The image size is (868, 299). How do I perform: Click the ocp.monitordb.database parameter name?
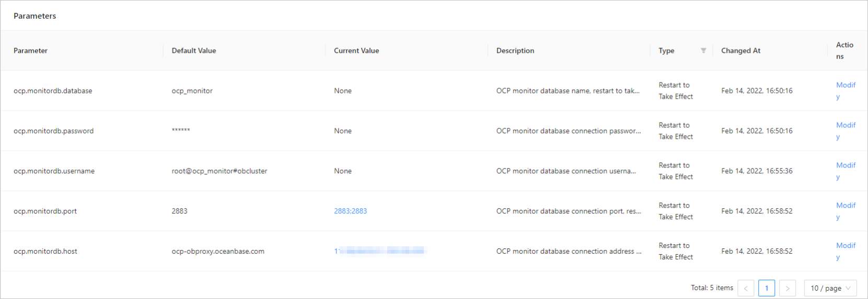(53, 91)
